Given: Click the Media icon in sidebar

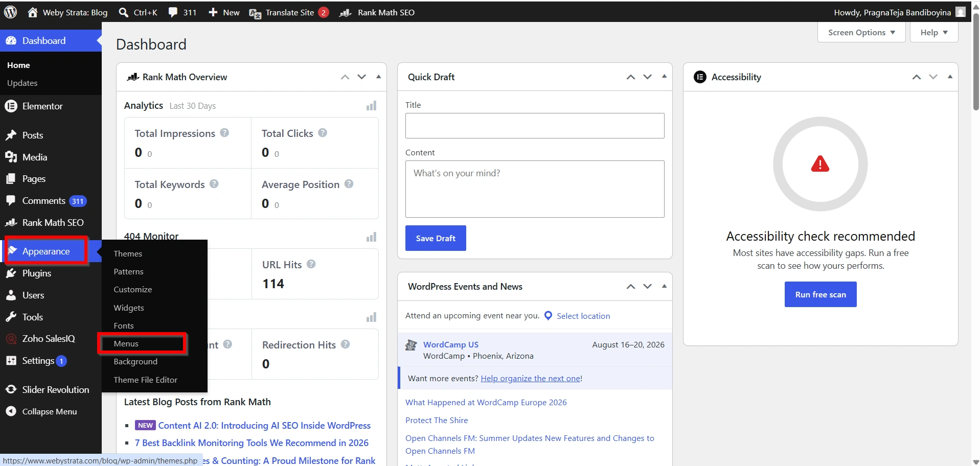Looking at the screenshot, I should pos(11,157).
